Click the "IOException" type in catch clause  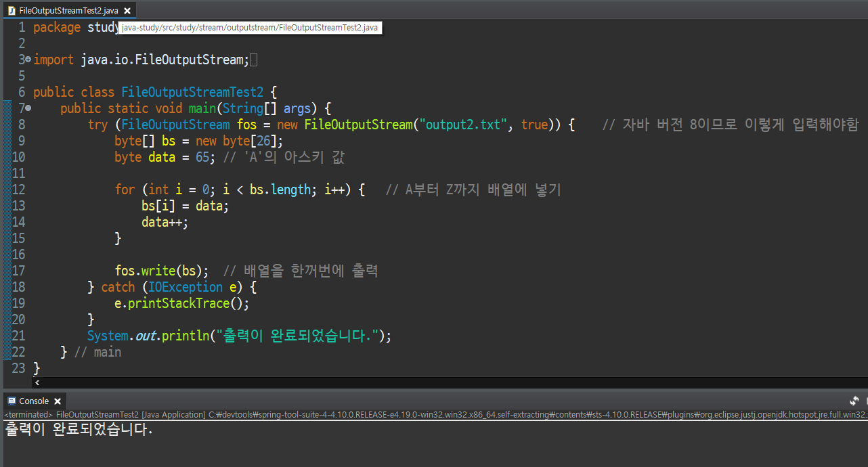(x=186, y=288)
